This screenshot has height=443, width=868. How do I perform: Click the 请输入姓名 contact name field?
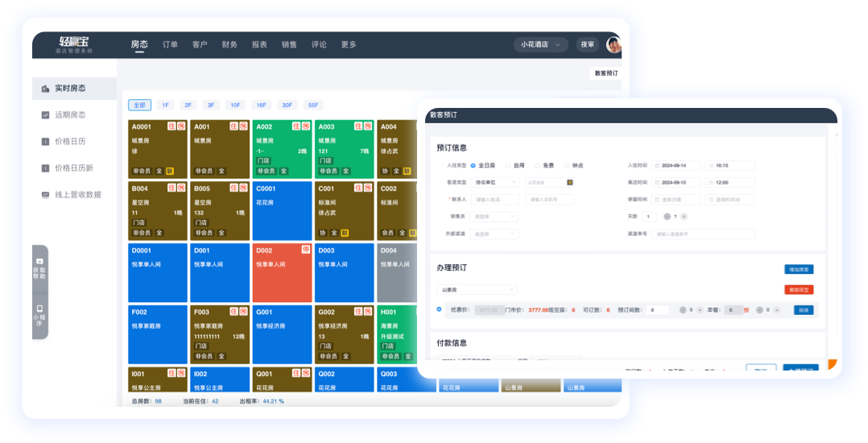pos(494,200)
